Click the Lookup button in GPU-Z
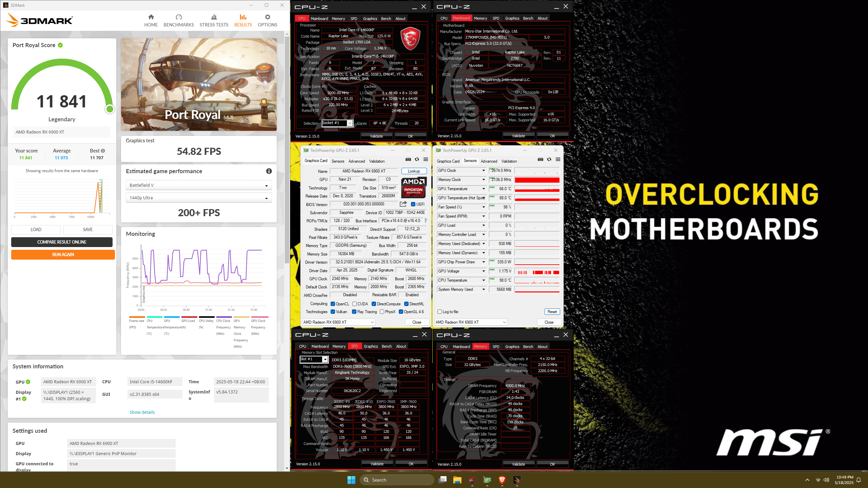Image resolution: width=868 pixels, height=488 pixels. click(414, 171)
